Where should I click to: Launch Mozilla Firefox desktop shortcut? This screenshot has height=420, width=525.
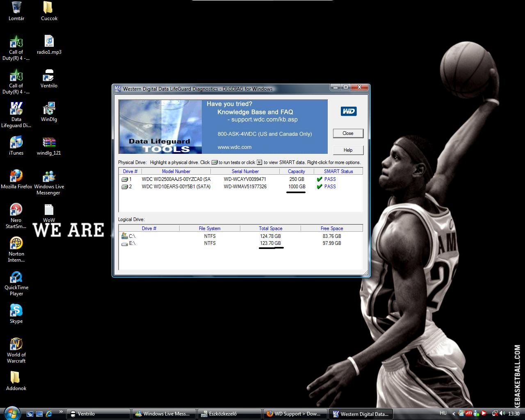tap(16, 179)
